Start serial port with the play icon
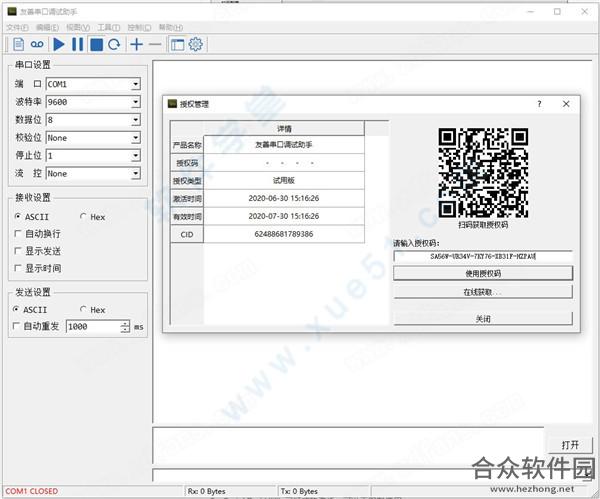Screen dimensions: 600x499 (x=59, y=44)
